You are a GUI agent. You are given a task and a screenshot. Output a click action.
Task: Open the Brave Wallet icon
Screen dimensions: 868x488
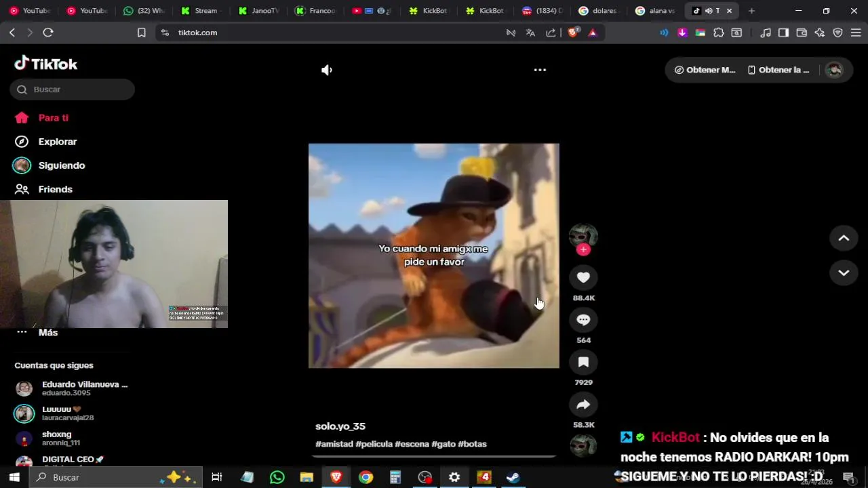(x=802, y=33)
